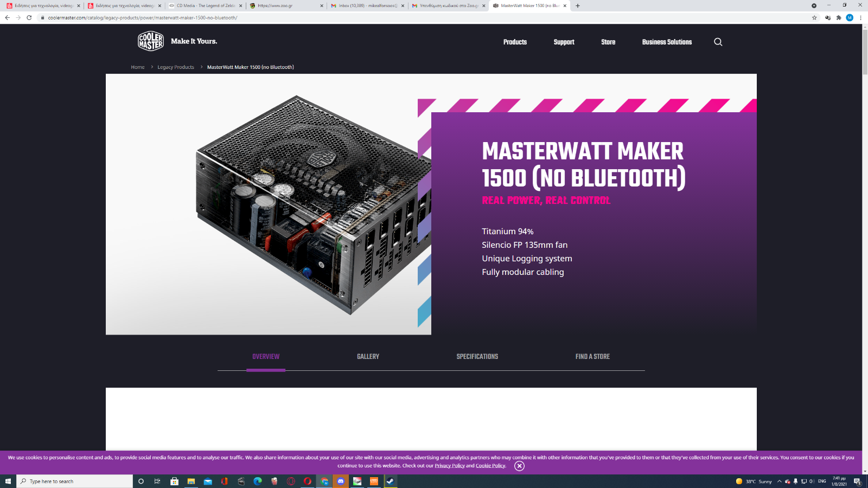The width and height of the screenshot is (868, 488).
Task: Click the Windows taskbar search box
Action: (x=75, y=481)
